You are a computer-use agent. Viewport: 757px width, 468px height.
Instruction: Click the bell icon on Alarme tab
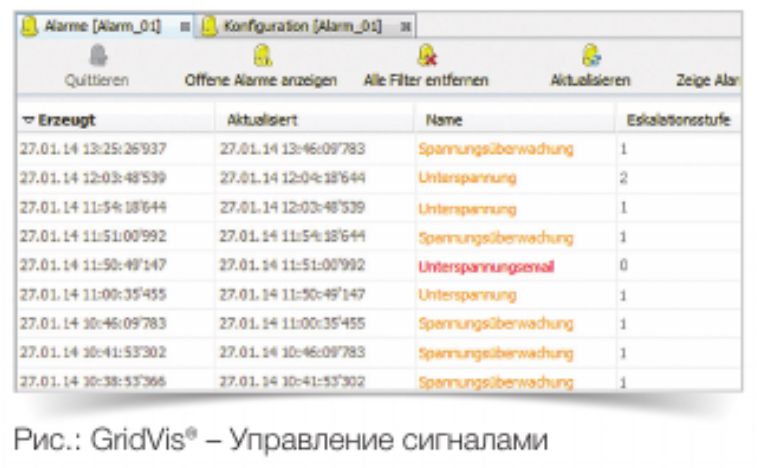(30, 23)
